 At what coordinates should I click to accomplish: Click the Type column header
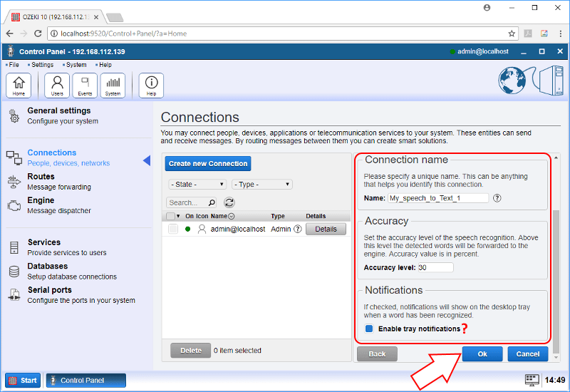[x=277, y=216]
